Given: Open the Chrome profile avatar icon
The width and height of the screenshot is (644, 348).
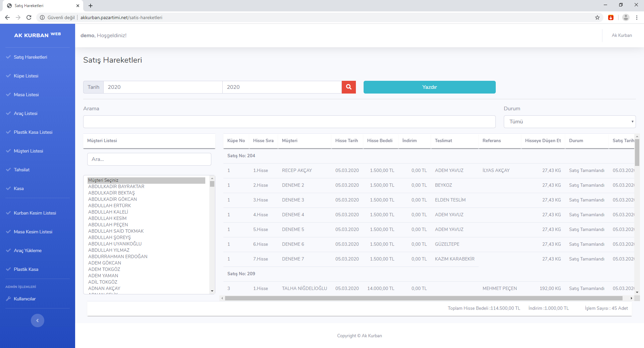Looking at the screenshot, I should click(x=626, y=17).
